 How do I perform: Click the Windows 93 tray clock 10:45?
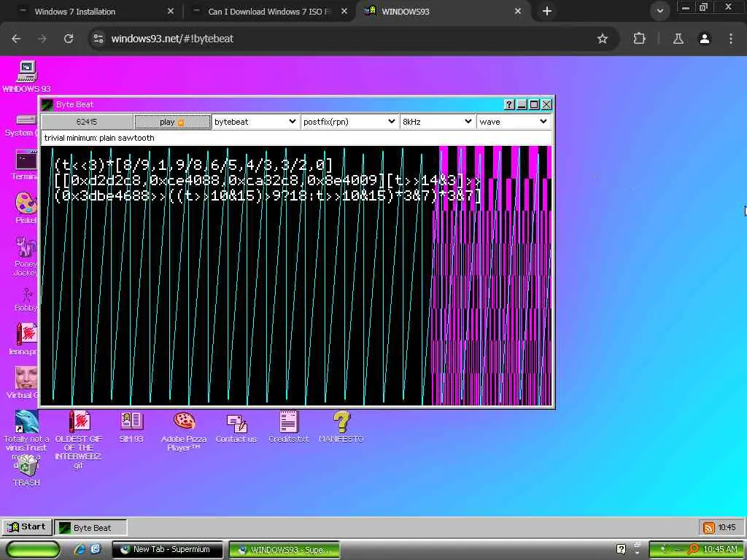point(727,527)
